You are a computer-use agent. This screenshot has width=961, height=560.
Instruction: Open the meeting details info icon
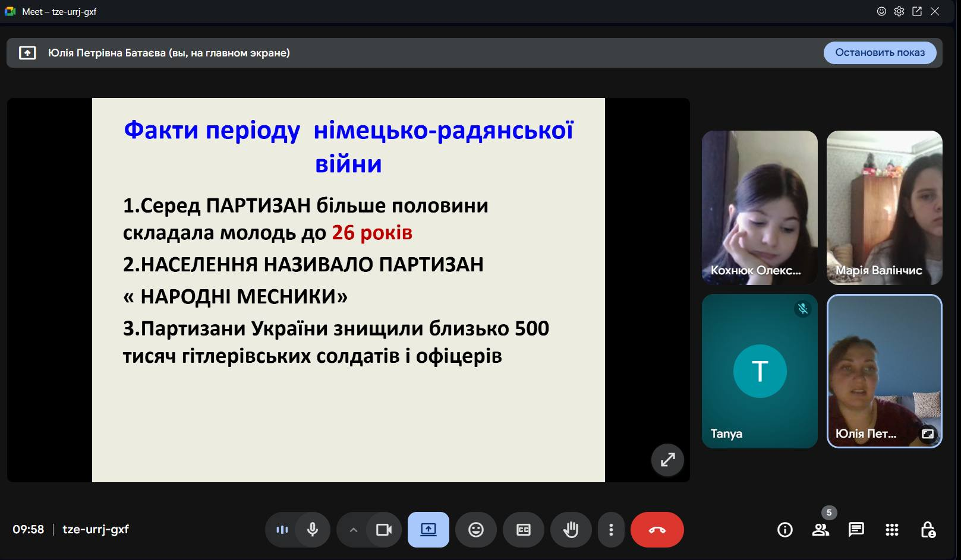coord(784,530)
